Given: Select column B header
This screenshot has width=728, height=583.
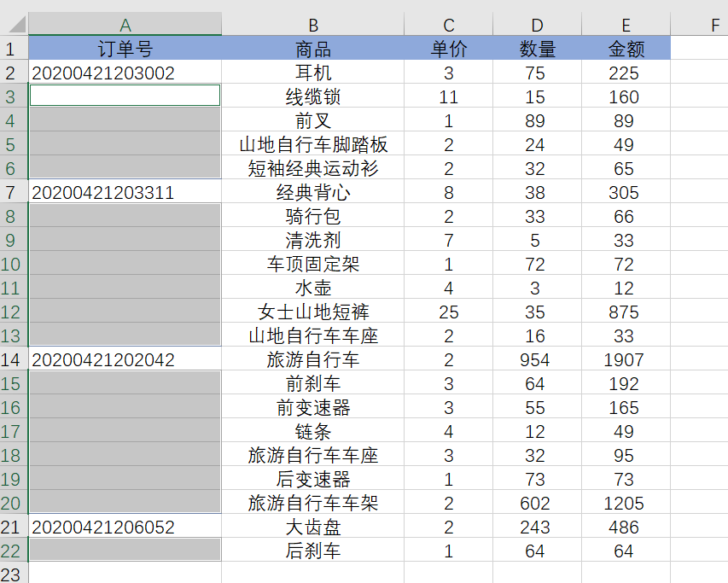Looking at the screenshot, I should pyautogui.click(x=313, y=24).
